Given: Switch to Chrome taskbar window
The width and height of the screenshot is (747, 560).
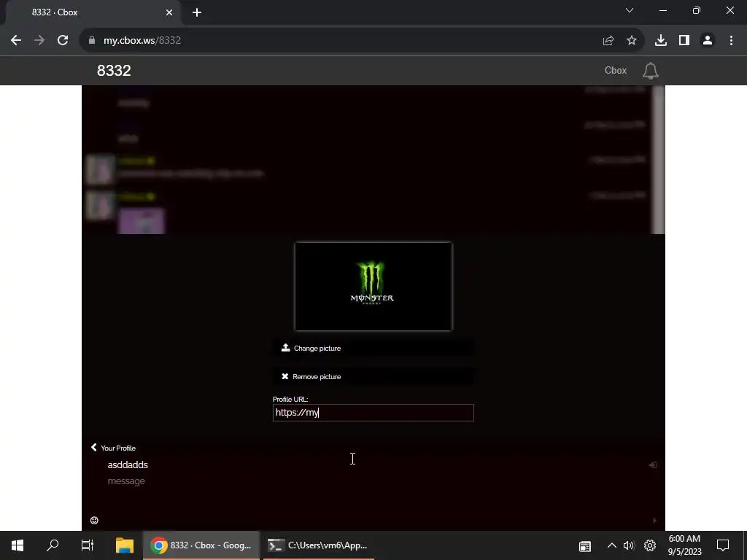Looking at the screenshot, I should [x=201, y=545].
